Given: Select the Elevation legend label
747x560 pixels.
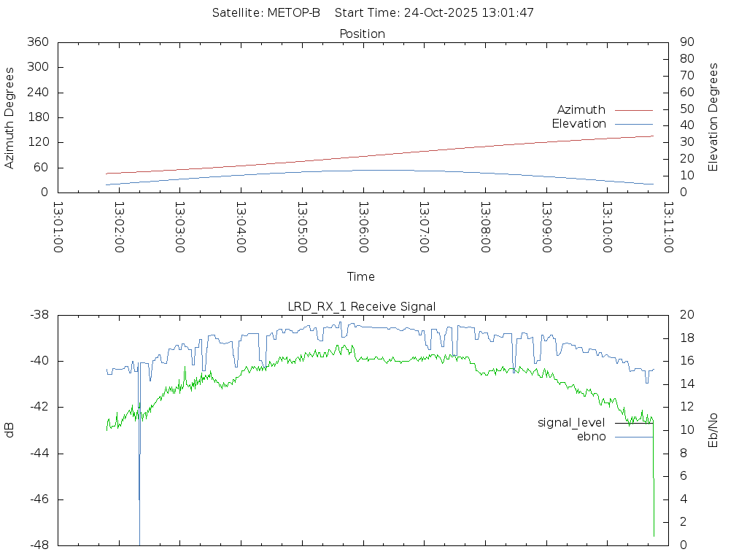Looking at the screenshot, I should (578, 123).
